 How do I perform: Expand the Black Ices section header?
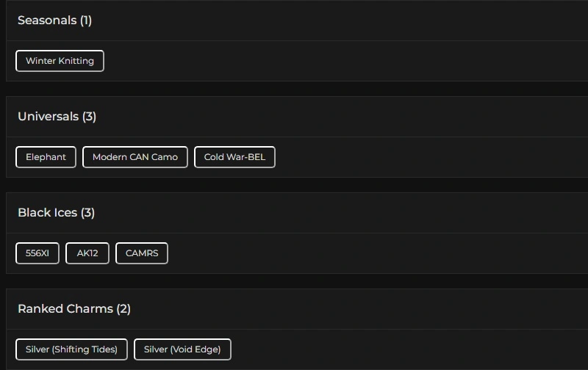(47, 213)
